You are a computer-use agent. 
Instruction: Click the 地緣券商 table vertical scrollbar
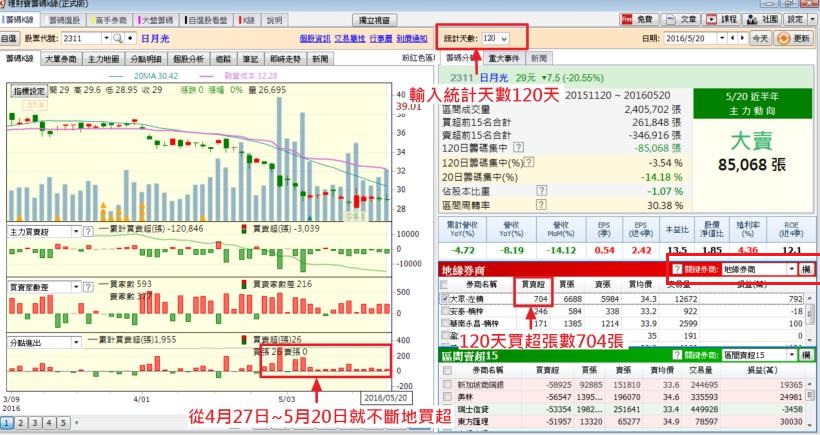click(x=811, y=318)
